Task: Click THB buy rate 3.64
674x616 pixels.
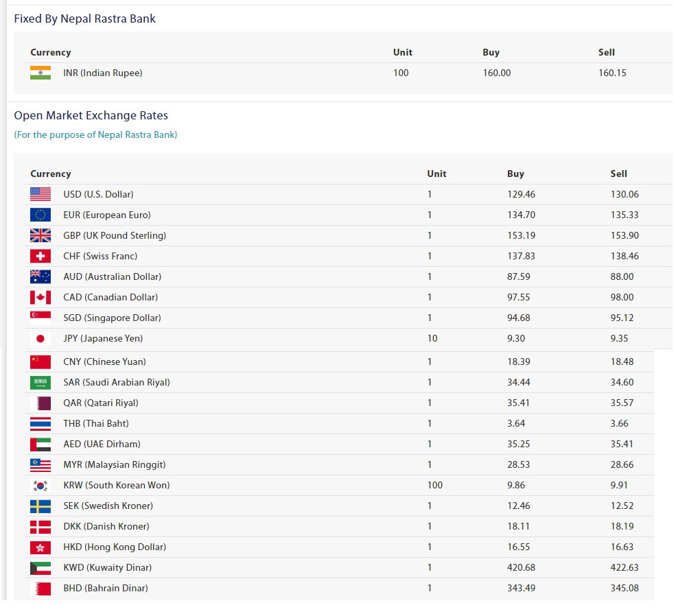Action: point(516,424)
